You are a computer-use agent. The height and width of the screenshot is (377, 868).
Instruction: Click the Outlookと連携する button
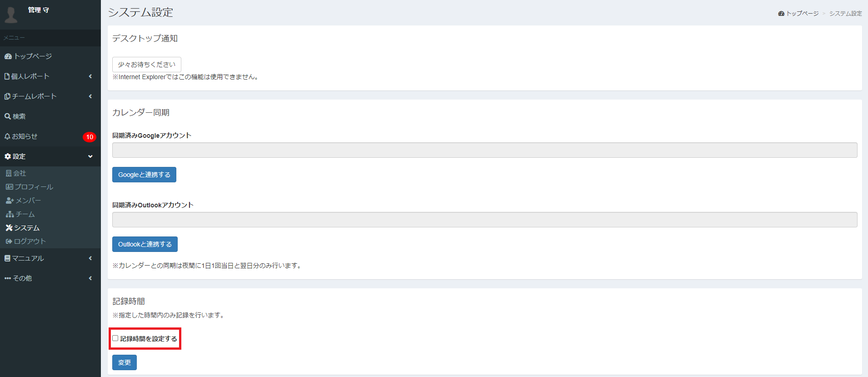145,244
